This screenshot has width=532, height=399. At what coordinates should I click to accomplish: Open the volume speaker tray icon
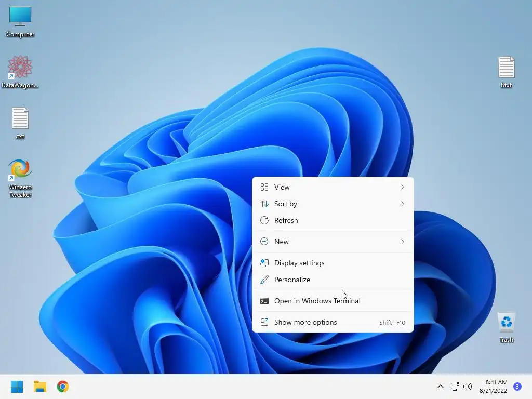pyautogui.click(x=468, y=387)
